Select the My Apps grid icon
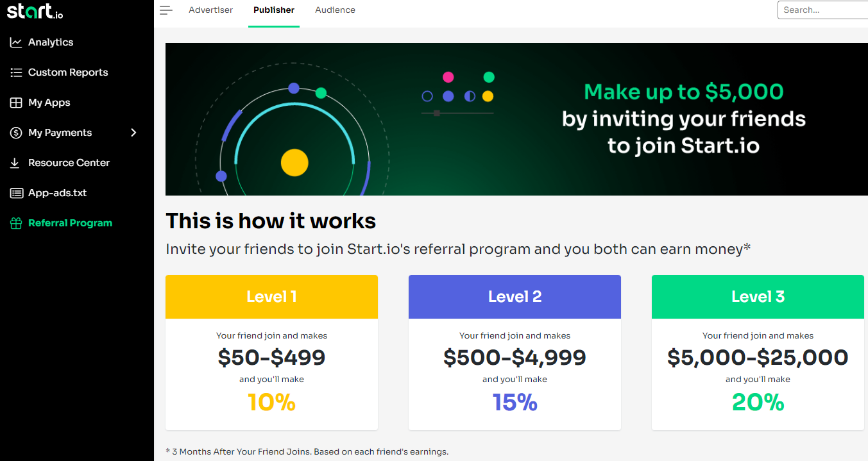This screenshot has width=868, height=461. point(16,103)
